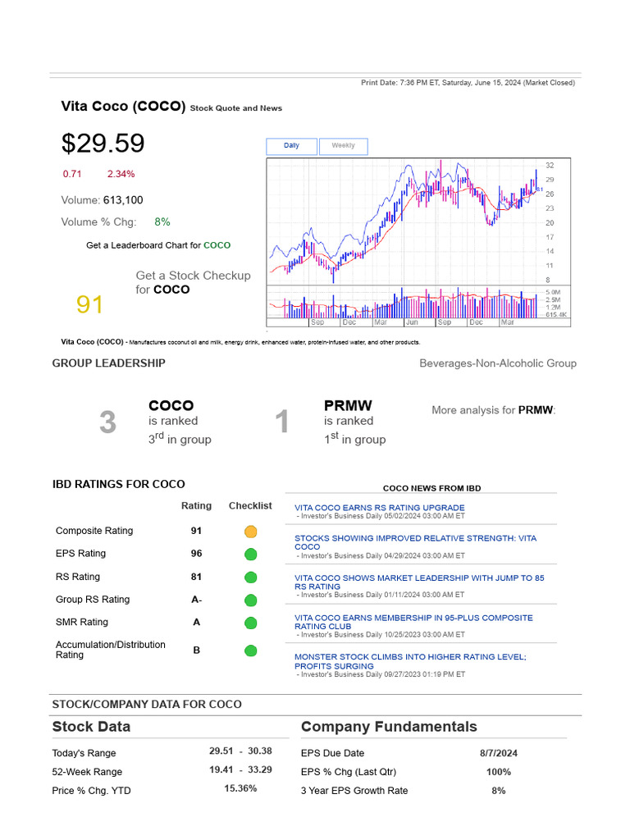The image size is (630, 840).
Task: Click the green SMR Rating checklist circle
Action: click(250, 623)
